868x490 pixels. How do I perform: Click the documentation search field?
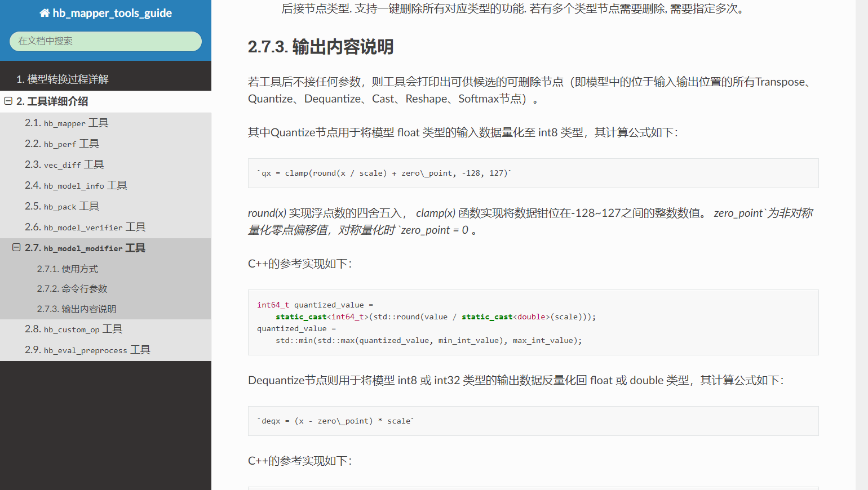(105, 41)
